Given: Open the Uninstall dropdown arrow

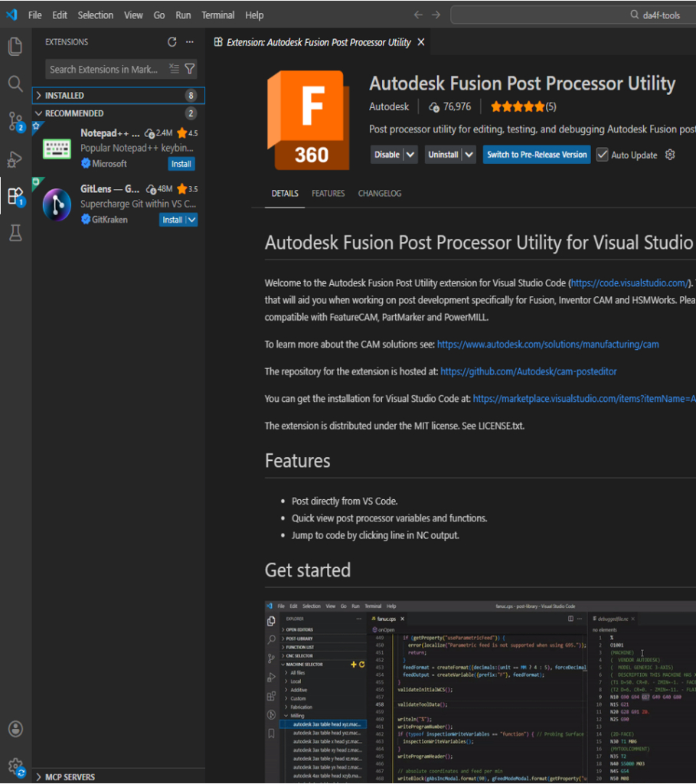Looking at the screenshot, I should (x=469, y=155).
